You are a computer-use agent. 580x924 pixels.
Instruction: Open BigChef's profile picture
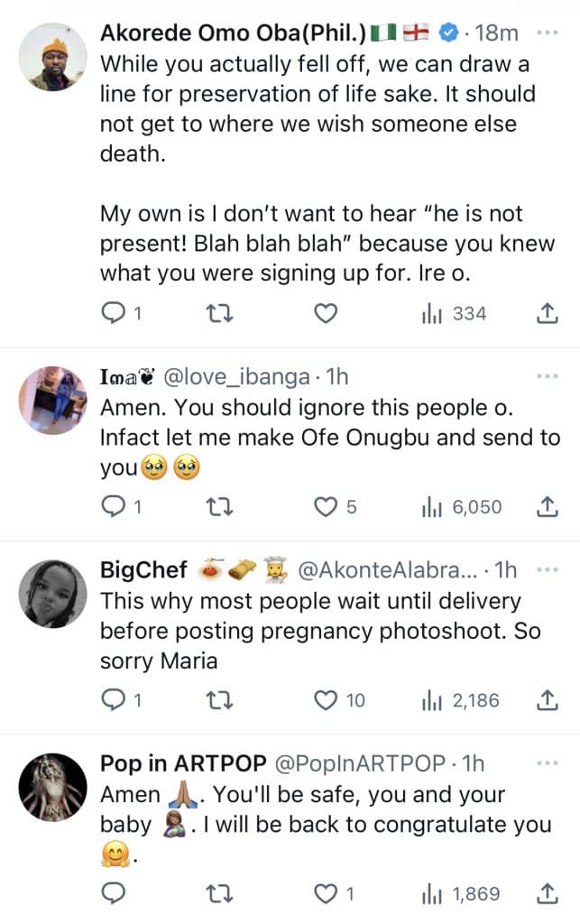pos(51,593)
